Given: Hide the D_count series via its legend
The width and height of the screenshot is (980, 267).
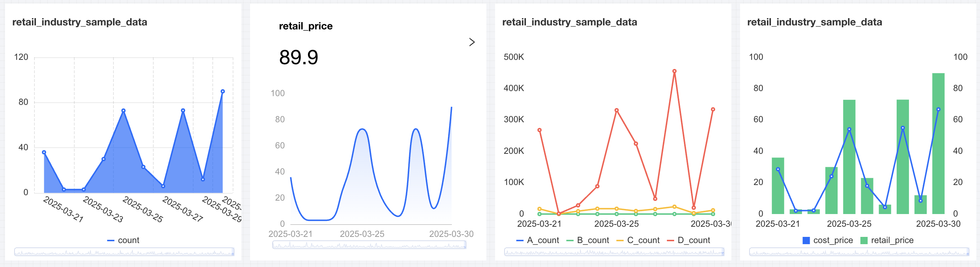Looking at the screenshot, I should (x=689, y=241).
